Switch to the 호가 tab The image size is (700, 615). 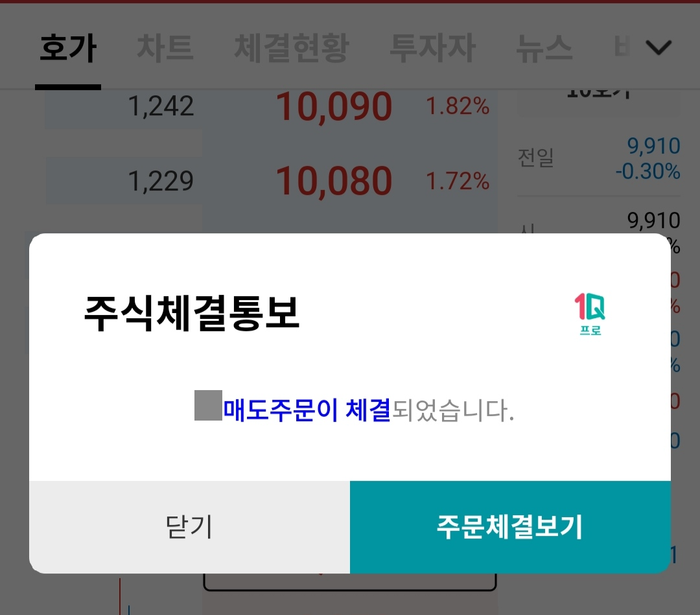68,48
